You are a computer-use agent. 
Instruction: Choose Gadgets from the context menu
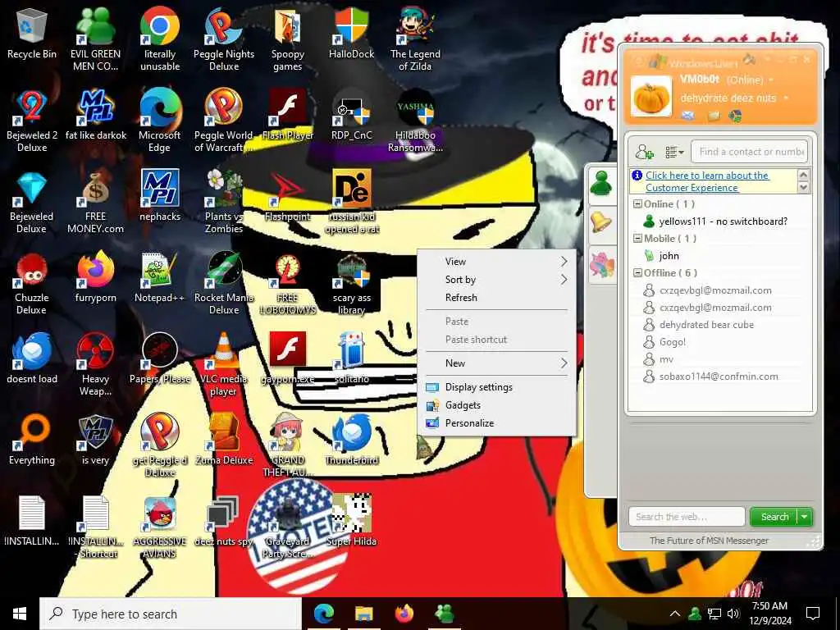point(496,405)
